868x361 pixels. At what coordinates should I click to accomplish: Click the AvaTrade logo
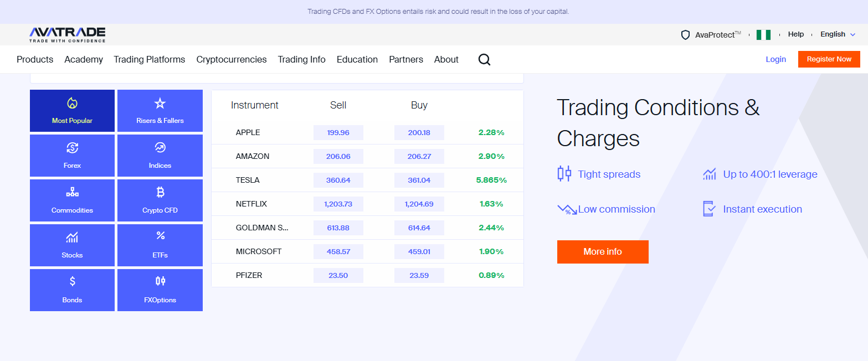coord(68,34)
